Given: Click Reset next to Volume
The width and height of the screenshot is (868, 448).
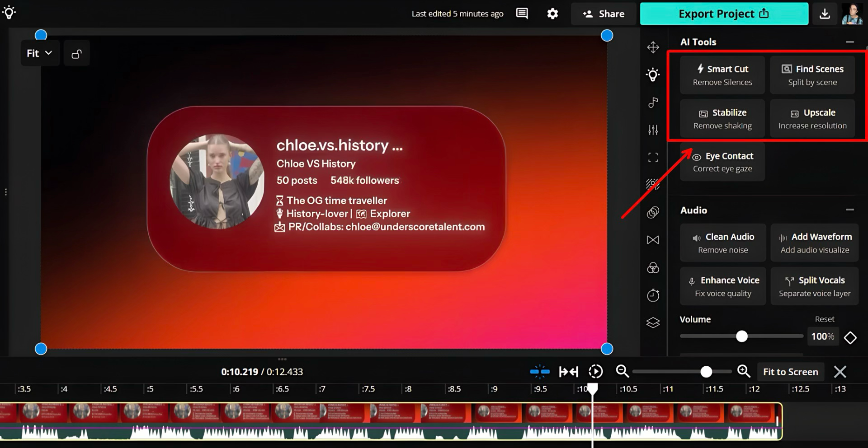Looking at the screenshot, I should 825,319.
